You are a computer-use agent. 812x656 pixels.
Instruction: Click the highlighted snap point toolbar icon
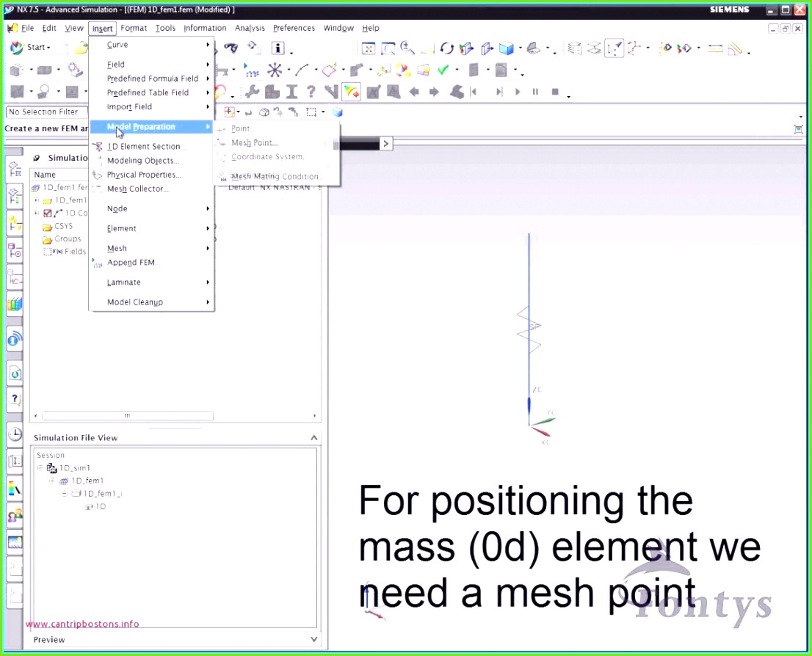coord(615,48)
